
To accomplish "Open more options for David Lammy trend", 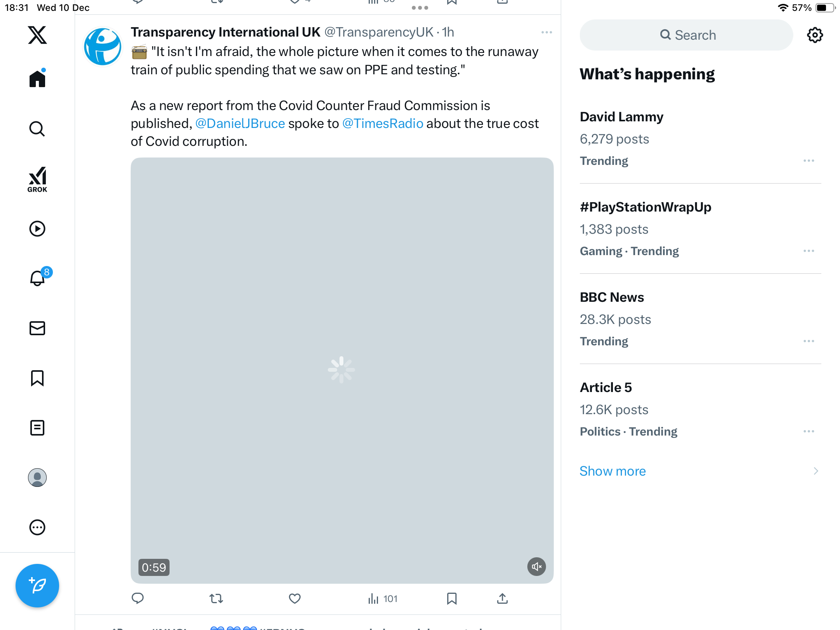I will click(x=808, y=161).
